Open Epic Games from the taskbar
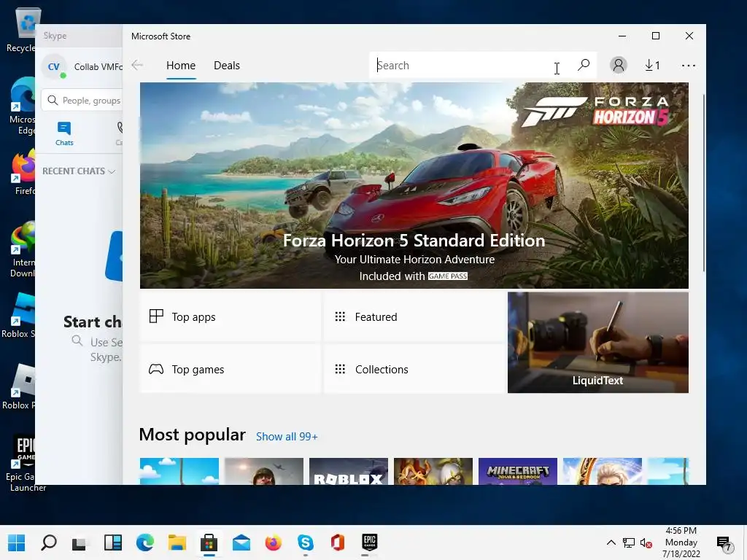The height and width of the screenshot is (560, 747). (x=370, y=542)
